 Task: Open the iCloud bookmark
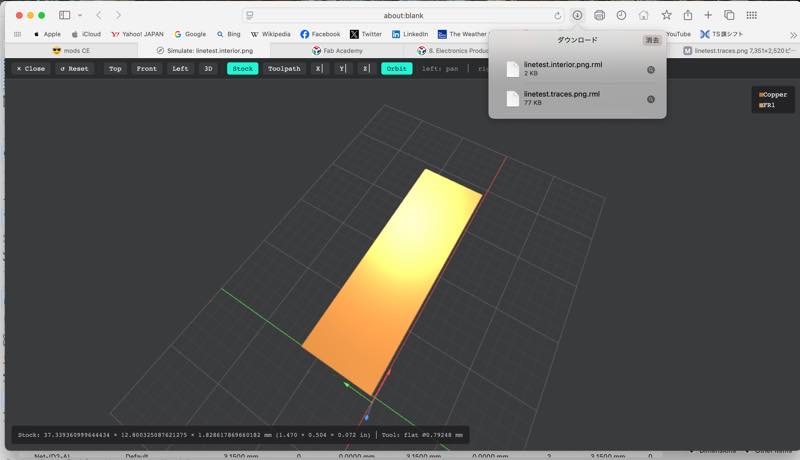[x=86, y=34]
